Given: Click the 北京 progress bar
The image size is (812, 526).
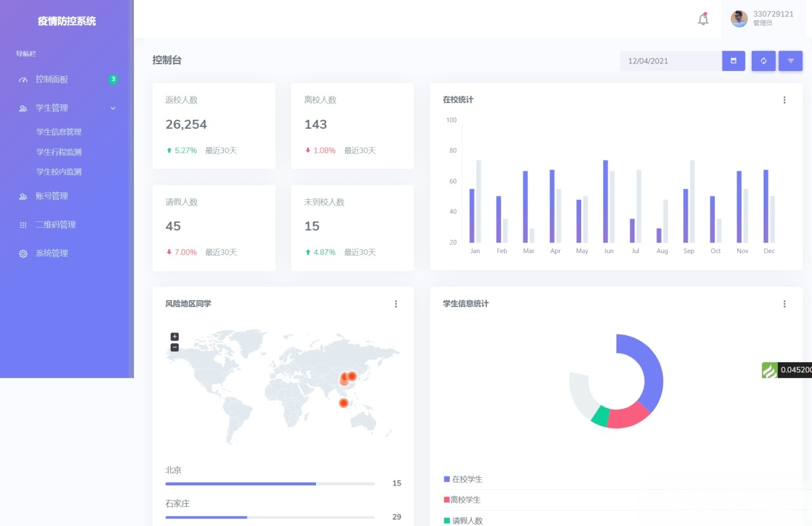Looking at the screenshot, I should point(270,483).
